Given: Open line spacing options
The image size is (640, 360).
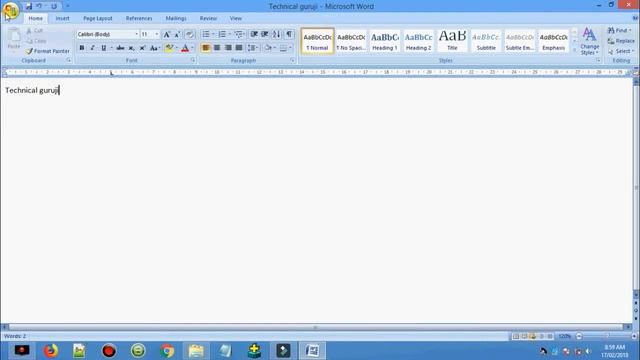Looking at the screenshot, I should [253, 48].
